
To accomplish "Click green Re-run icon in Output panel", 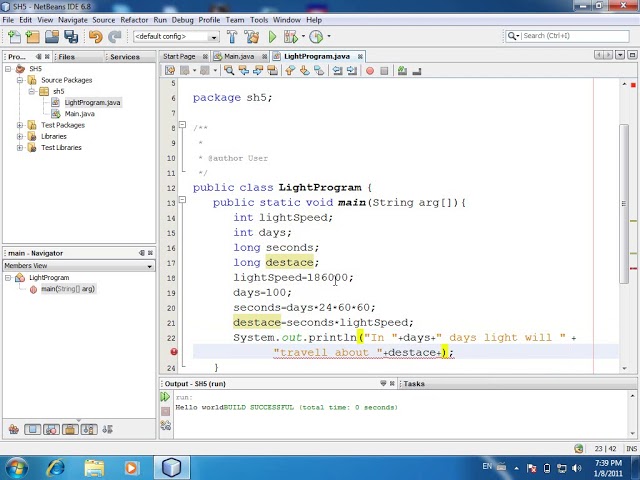I will 165,396.
